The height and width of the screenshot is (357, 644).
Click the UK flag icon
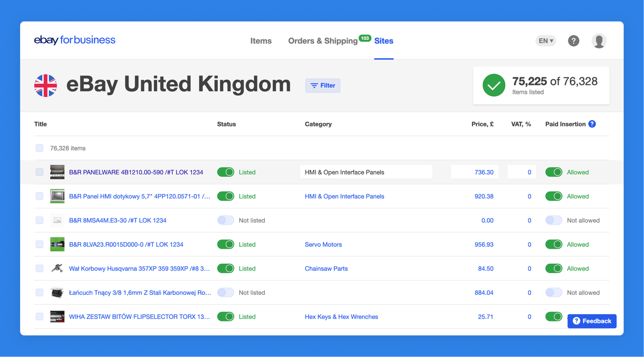coord(45,85)
